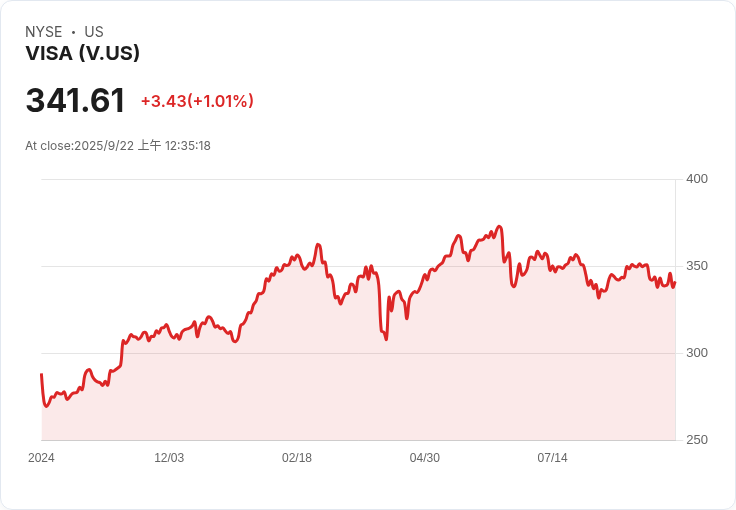Screen dimensions: 736x510
Task: Click the highest peak of the chart line
Action: [x=499, y=227]
